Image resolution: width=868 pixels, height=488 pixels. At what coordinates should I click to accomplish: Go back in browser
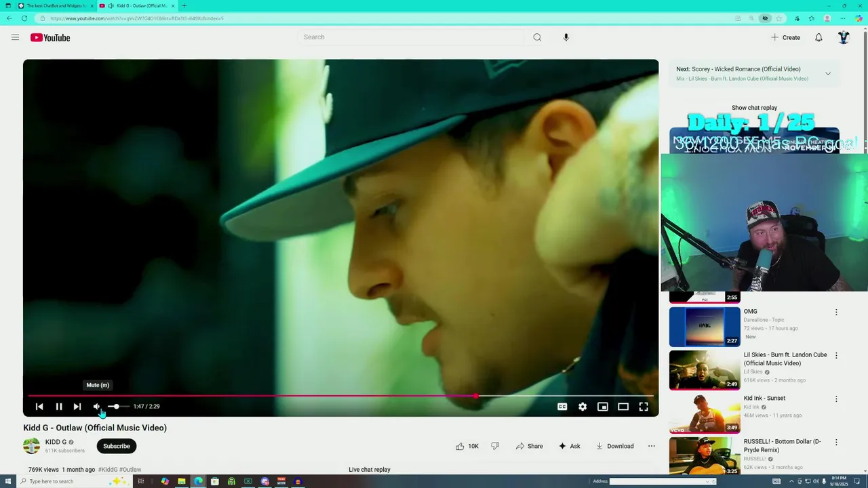(9, 18)
